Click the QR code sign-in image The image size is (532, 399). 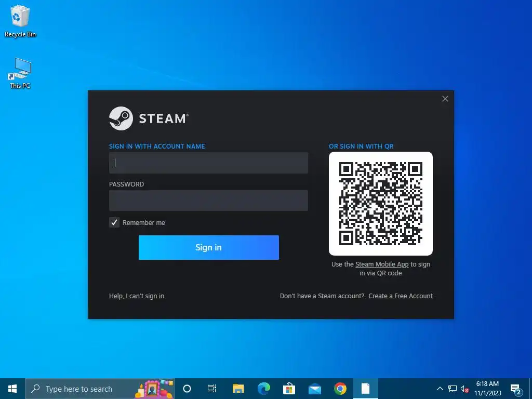click(381, 204)
